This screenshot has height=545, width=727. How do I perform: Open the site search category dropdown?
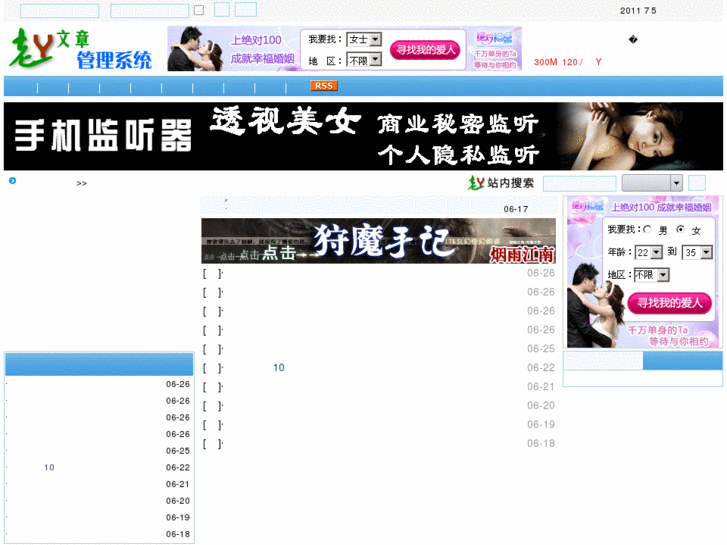pyautogui.click(x=652, y=183)
